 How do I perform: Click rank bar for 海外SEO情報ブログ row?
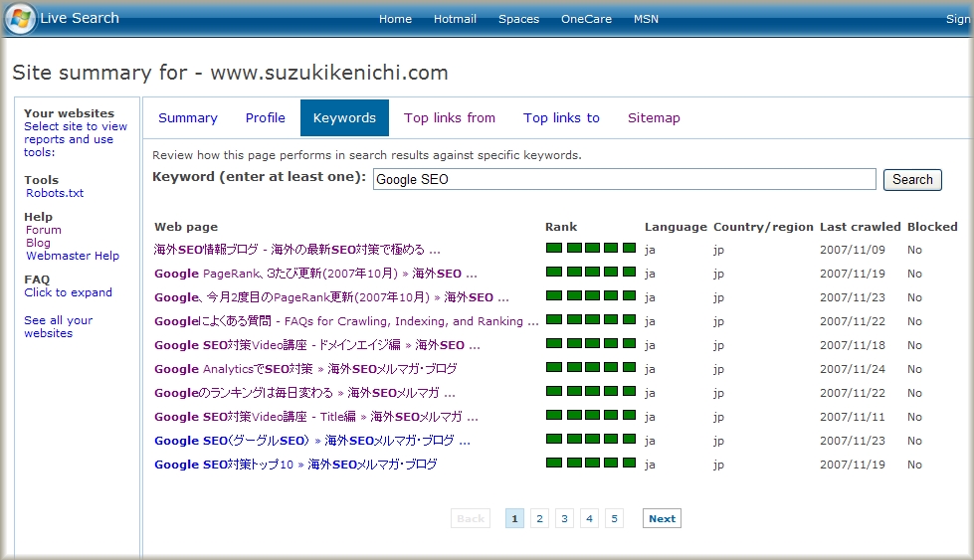(591, 248)
